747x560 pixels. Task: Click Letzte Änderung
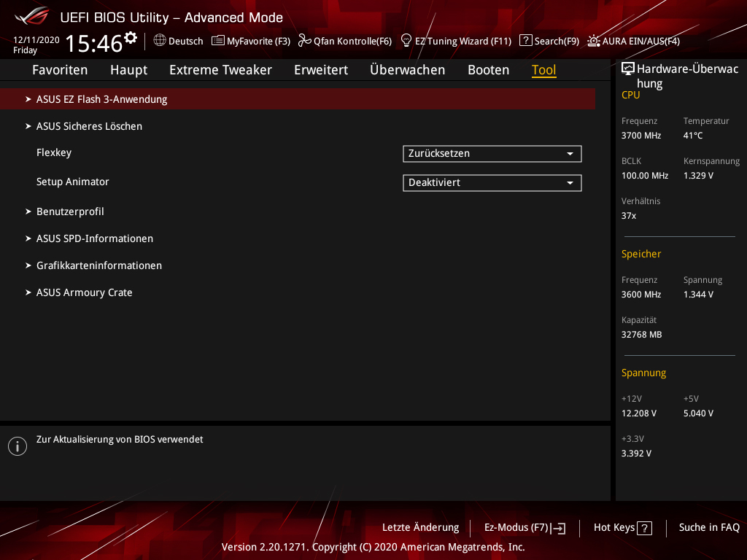pos(421,528)
